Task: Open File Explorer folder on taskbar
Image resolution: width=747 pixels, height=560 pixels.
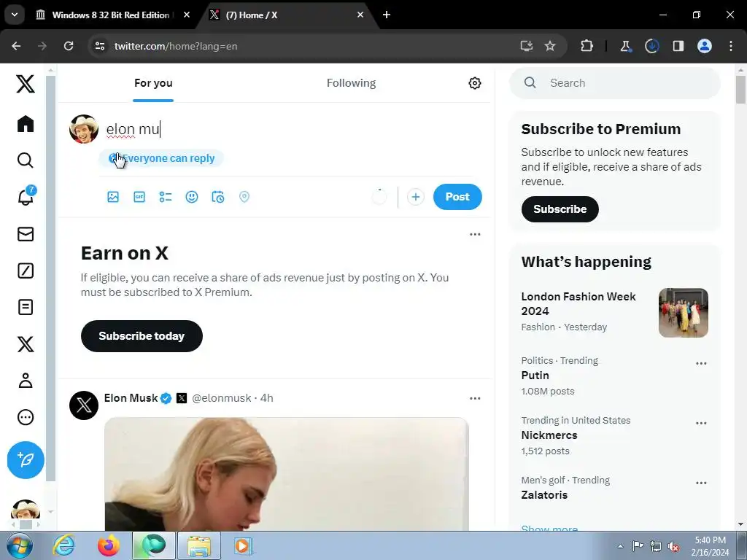Action: tap(199, 545)
